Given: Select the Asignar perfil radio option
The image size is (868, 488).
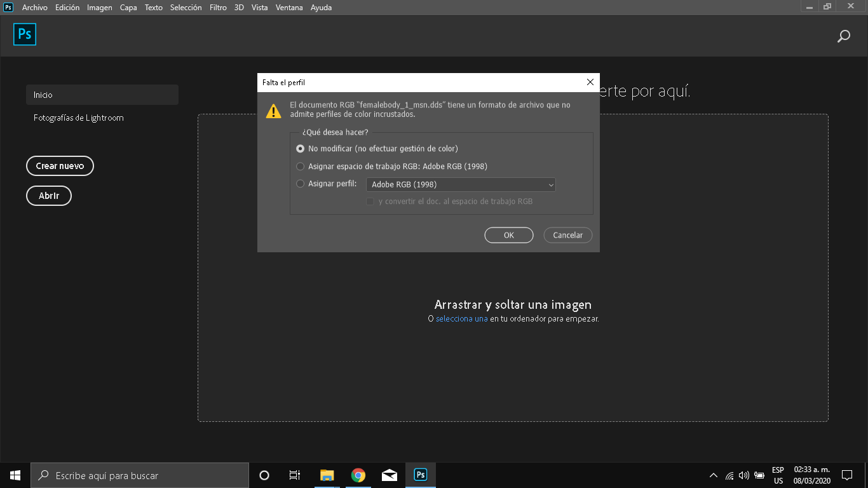Looking at the screenshot, I should coord(301,184).
